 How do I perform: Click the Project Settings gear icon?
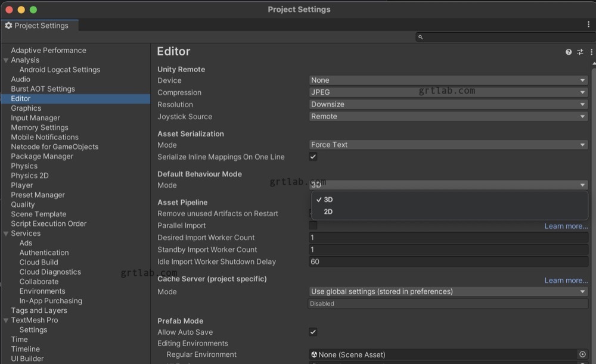(x=8, y=25)
